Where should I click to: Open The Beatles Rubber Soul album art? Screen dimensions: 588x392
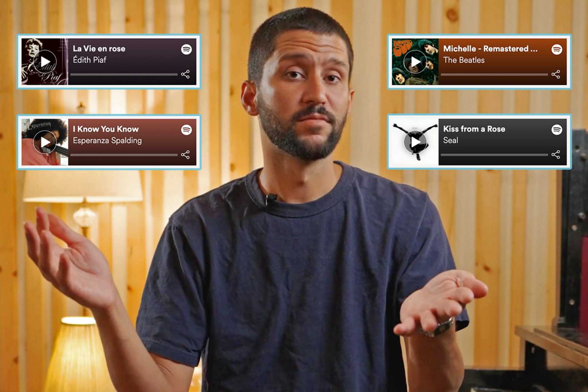point(403,59)
